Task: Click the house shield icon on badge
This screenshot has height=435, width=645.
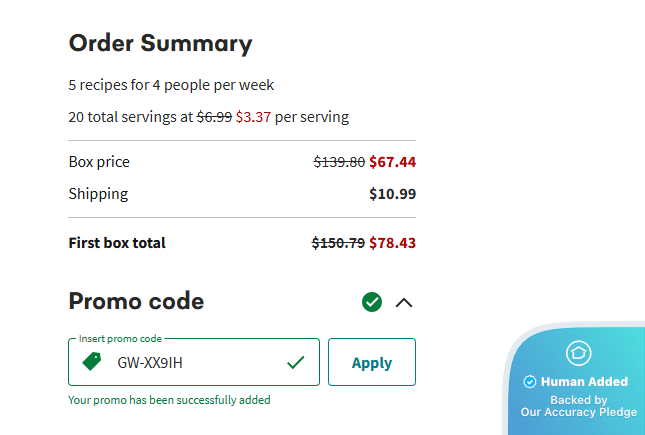Action: [x=579, y=353]
